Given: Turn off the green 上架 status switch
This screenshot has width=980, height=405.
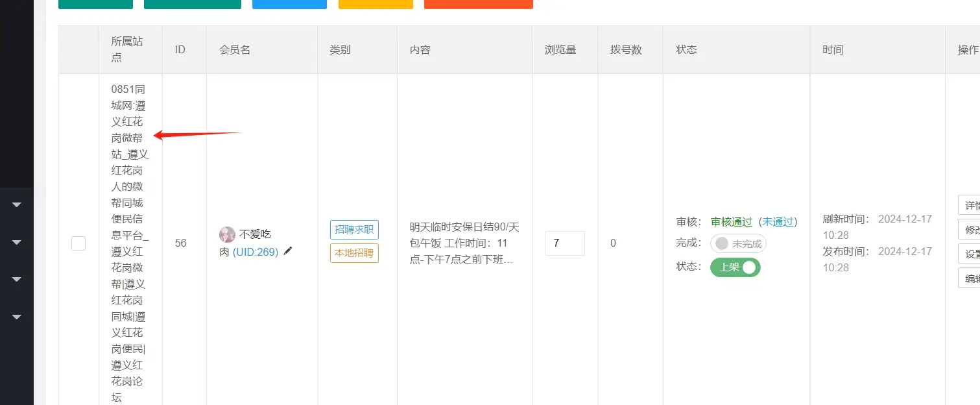Looking at the screenshot, I should click(735, 267).
